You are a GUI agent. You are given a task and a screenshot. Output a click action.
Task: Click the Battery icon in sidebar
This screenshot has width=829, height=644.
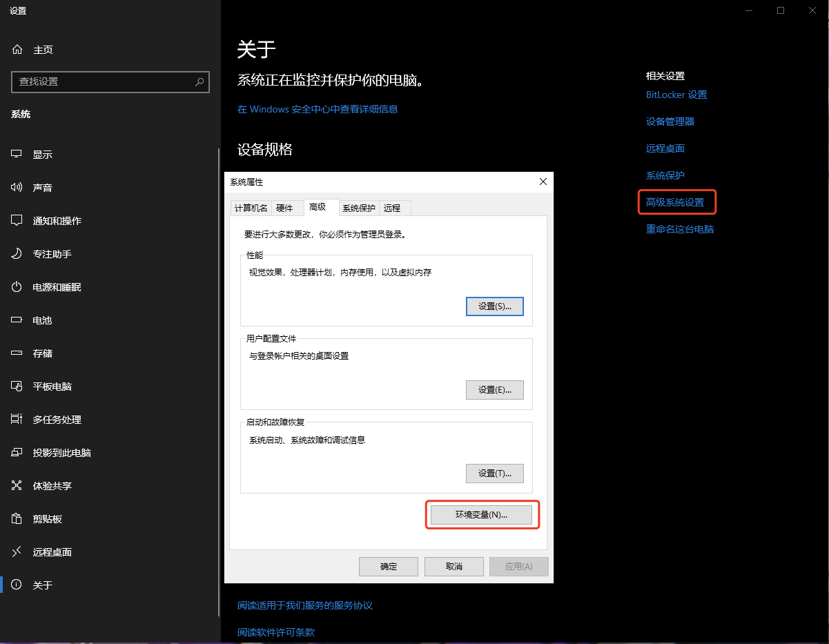pyautogui.click(x=17, y=320)
